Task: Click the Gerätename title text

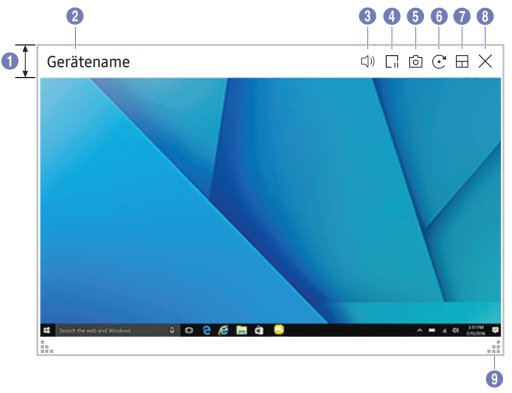Action: click(x=88, y=62)
